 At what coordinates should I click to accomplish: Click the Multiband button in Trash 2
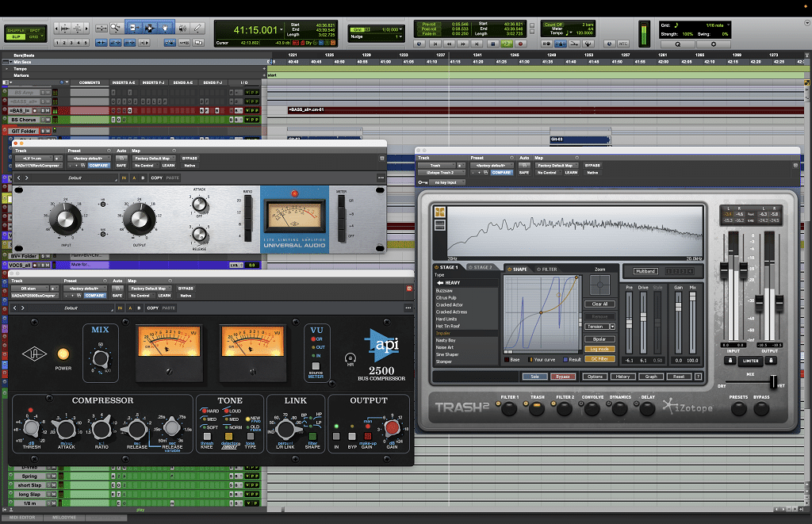(x=645, y=271)
